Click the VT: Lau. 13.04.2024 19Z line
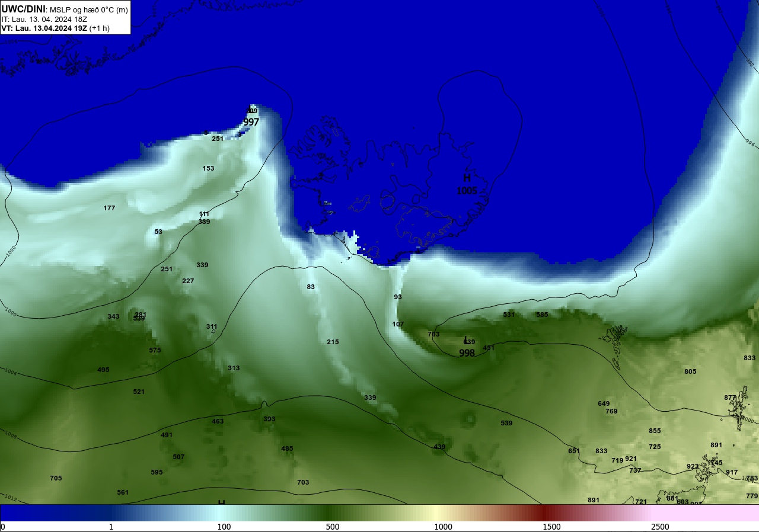This screenshot has width=759, height=532. point(55,28)
